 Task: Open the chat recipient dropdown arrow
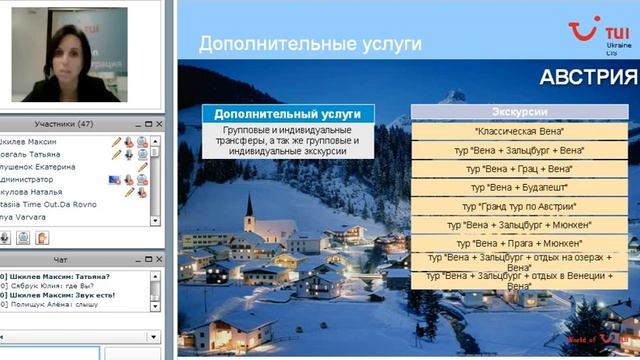coord(153,337)
